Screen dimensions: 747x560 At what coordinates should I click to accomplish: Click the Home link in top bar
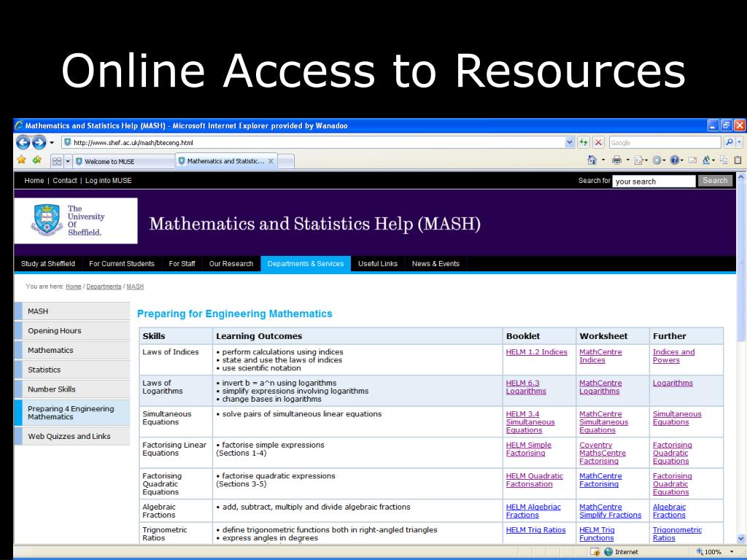coord(34,181)
